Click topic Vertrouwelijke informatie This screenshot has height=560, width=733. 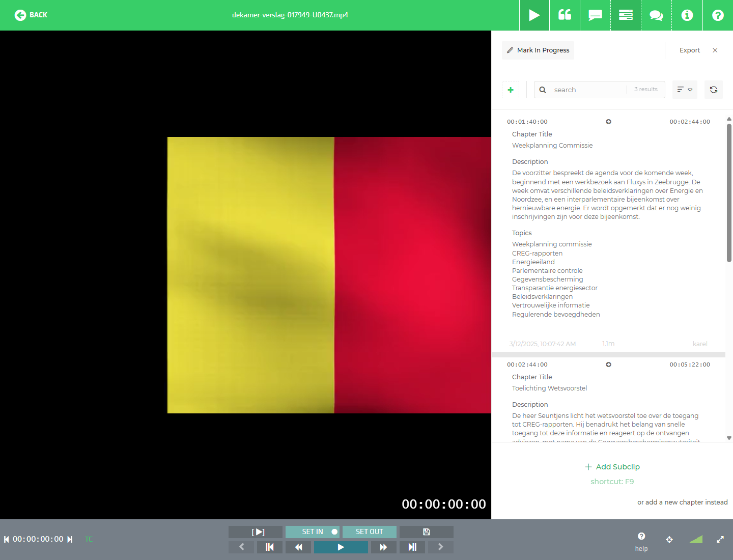click(x=551, y=305)
